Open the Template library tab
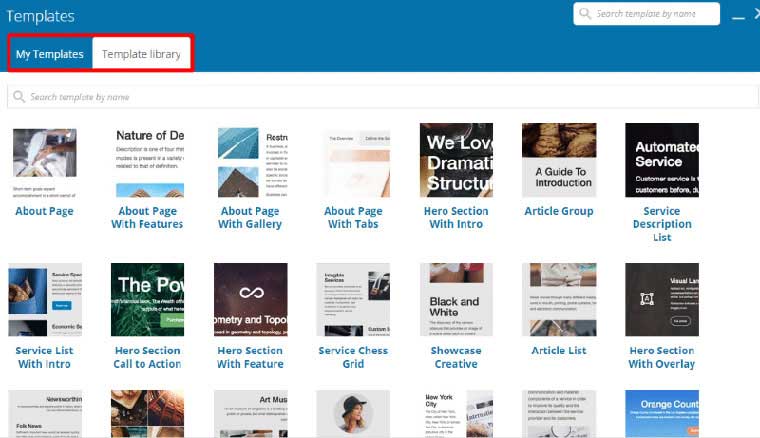This screenshot has width=760, height=438. pyautogui.click(x=141, y=54)
